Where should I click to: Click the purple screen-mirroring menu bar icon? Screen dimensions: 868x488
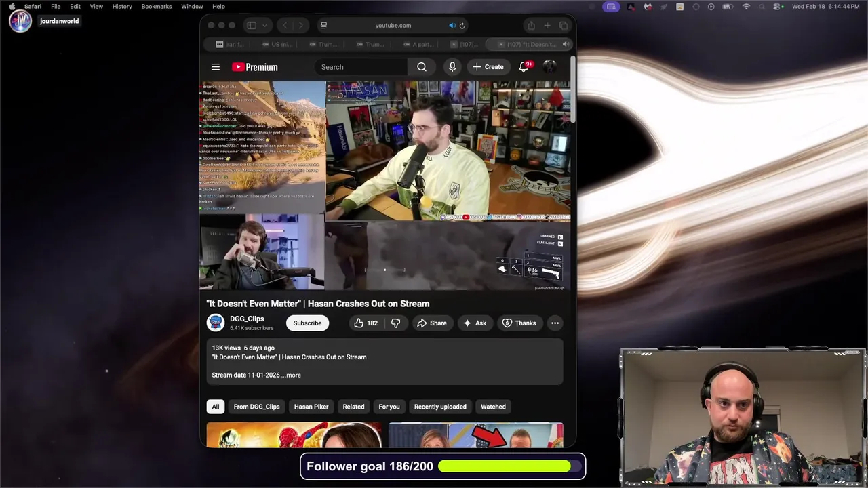611,7
